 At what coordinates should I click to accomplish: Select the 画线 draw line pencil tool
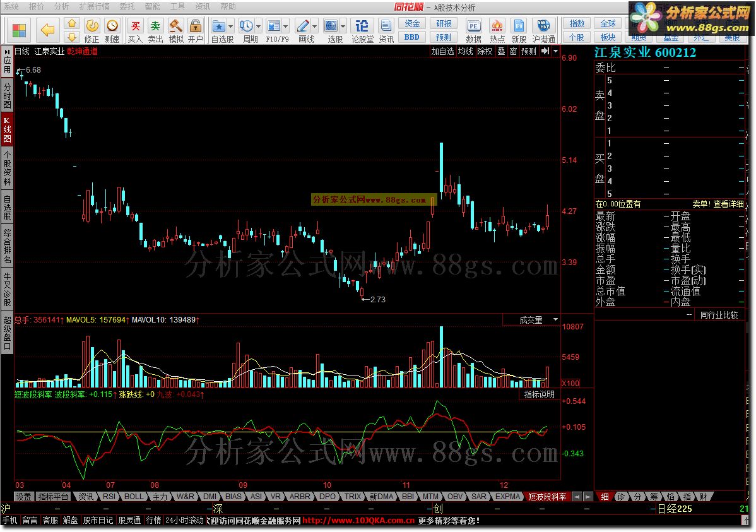click(x=303, y=26)
